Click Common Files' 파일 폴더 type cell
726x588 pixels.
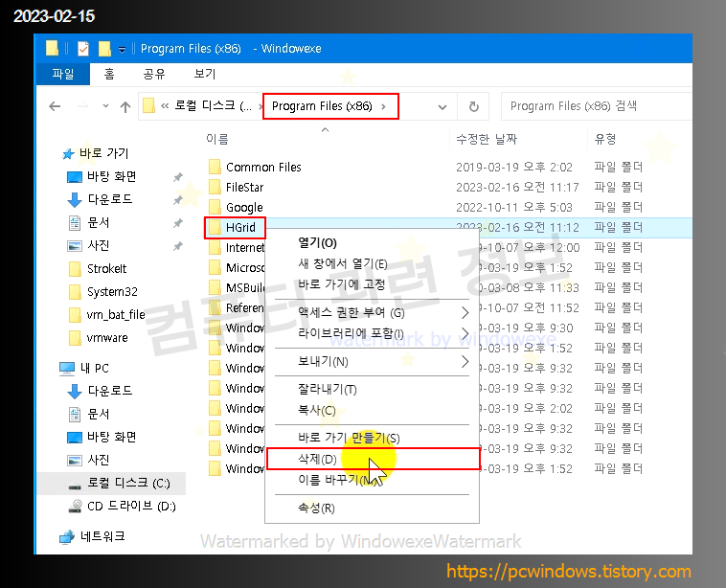tap(618, 167)
